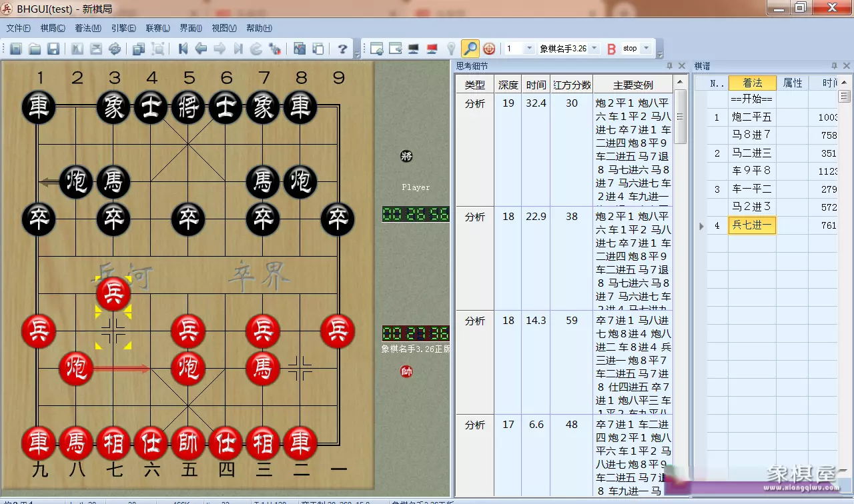Step back one move with left arrow
Screen dimensions: 854x504
pyautogui.click(x=200, y=49)
